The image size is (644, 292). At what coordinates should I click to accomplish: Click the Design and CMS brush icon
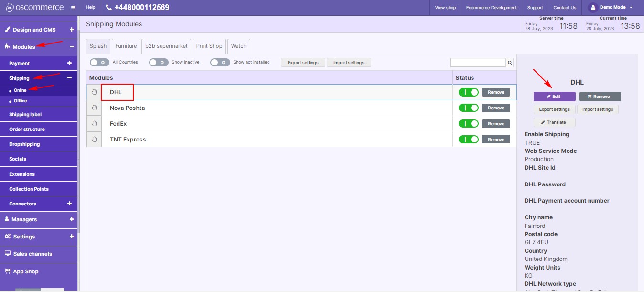(x=8, y=30)
